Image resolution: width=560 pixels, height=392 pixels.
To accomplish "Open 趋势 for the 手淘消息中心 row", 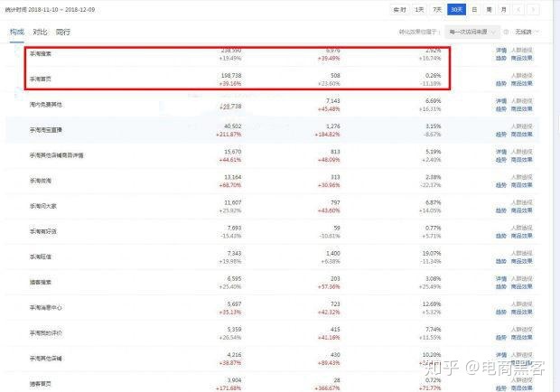I will point(501,312).
